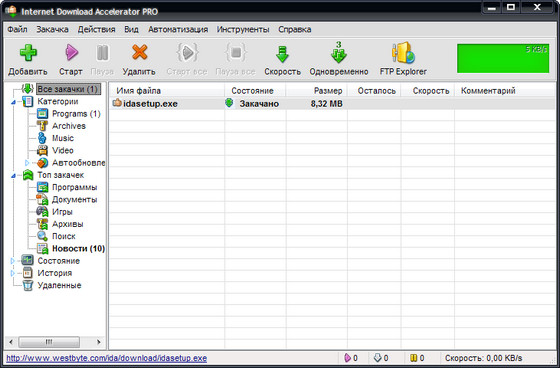This screenshot has width=560, height=368.
Task: Launch FTP Explorer from the toolbar
Action: pos(403,53)
